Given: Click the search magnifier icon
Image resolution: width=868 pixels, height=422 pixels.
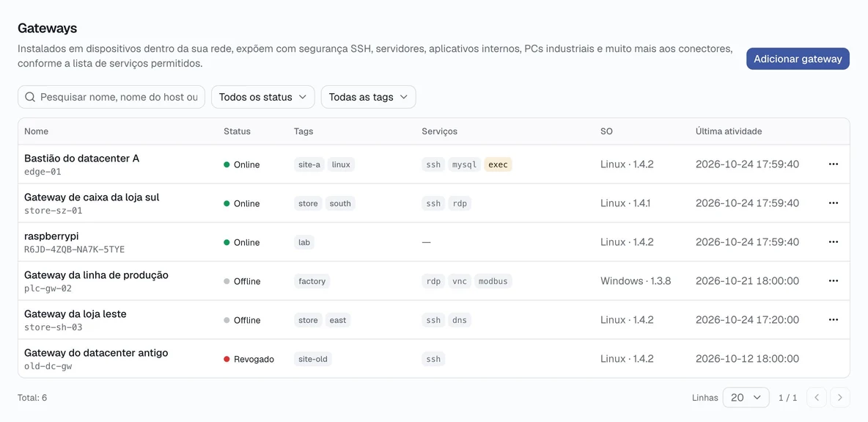Looking at the screenshot, I should (31, 97).
